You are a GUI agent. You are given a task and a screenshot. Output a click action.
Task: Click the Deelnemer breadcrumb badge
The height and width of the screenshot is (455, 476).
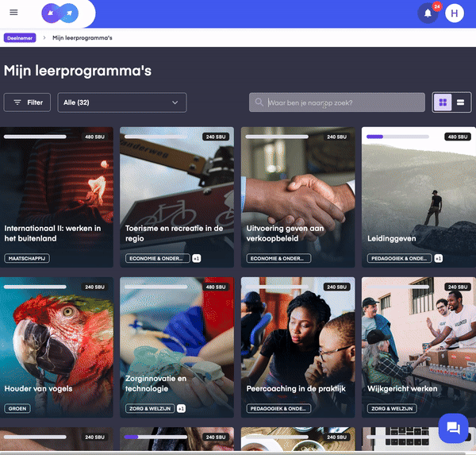click(20, 38)
